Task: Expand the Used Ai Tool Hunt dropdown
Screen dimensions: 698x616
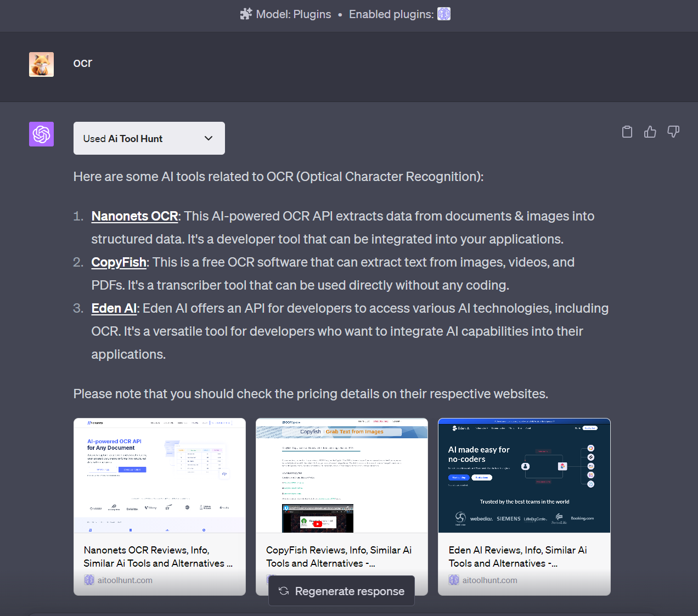Action: (149, 138)
